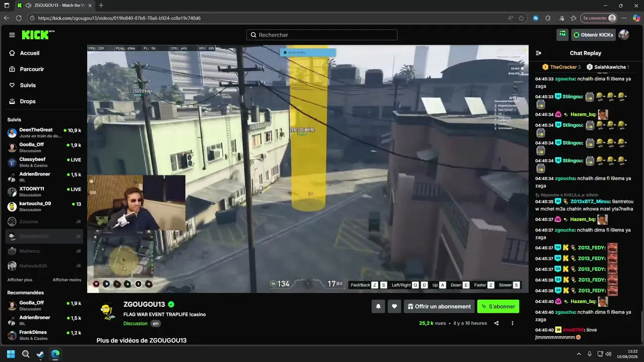Viewport: 644px width, 362px height.
Task: Open the offline Maherco channel
Action: click(x=44, y=251)
